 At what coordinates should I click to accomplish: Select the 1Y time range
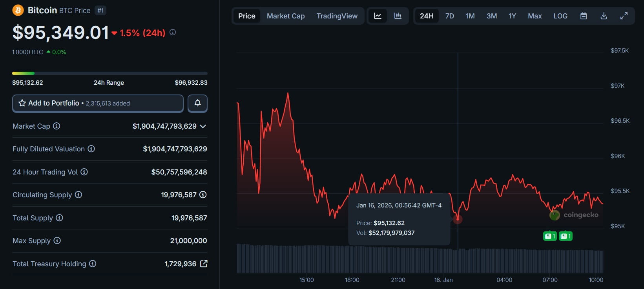[x=512, y=16]
